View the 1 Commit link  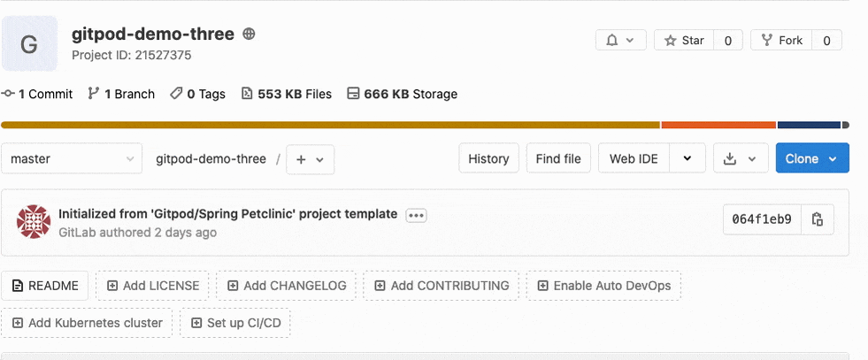pyautogui.click(x=38, y=94)
